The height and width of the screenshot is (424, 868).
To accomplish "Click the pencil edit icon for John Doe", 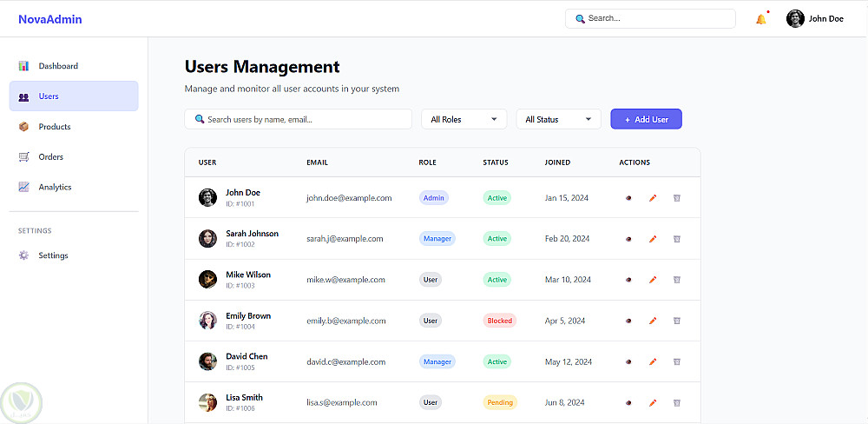I will (653, 198).
